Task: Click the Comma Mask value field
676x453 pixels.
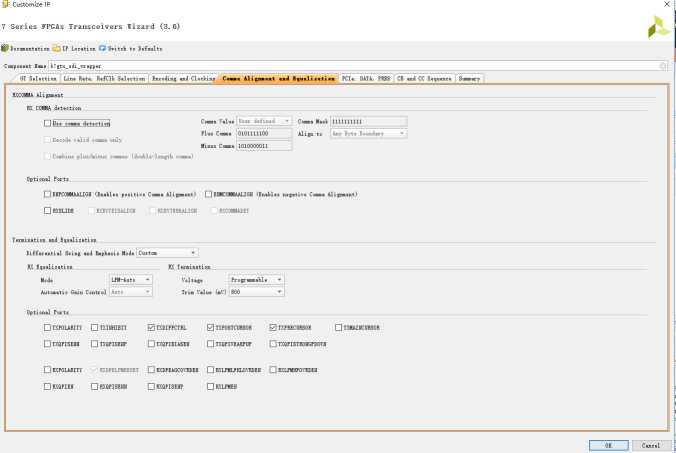Action: click(369, 121)
